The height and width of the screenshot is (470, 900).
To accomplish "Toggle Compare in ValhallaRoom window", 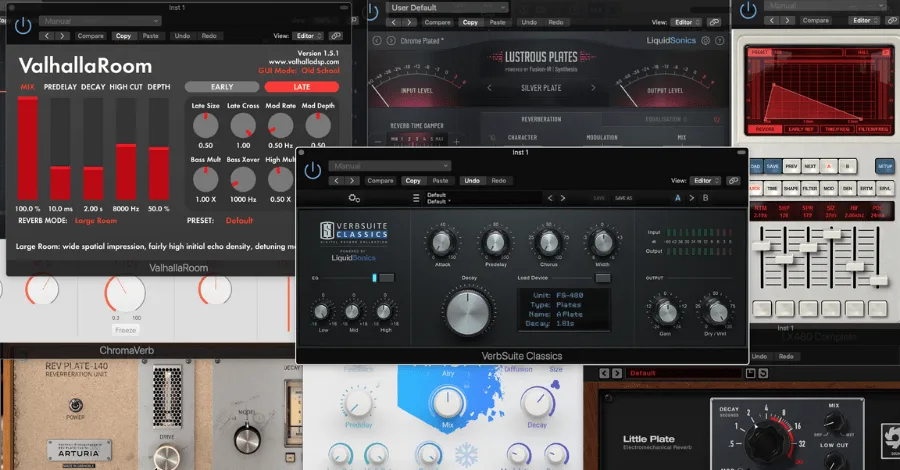I will point(91,36).
